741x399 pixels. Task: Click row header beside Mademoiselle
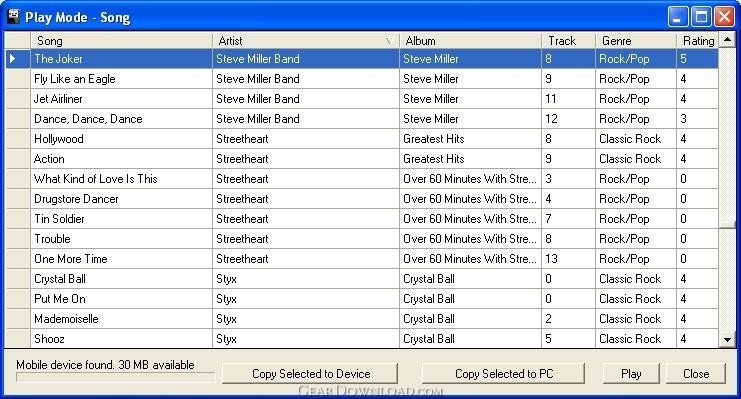click(x=17, y=319)
